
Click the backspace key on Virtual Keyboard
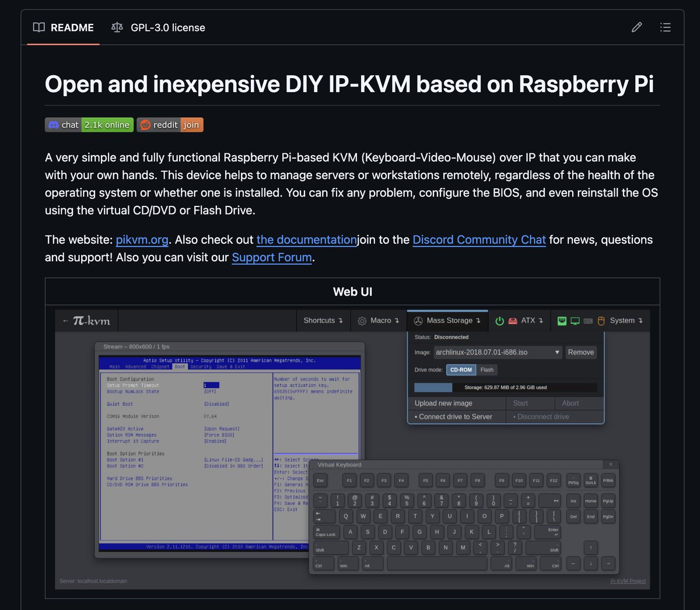pyautogui.click(x=549, y=500)
